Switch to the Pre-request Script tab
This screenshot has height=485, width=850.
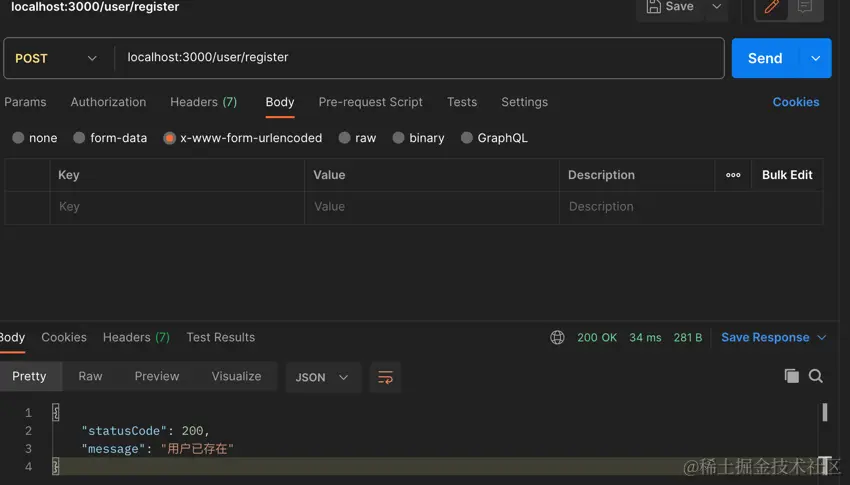tap(370, 102)
